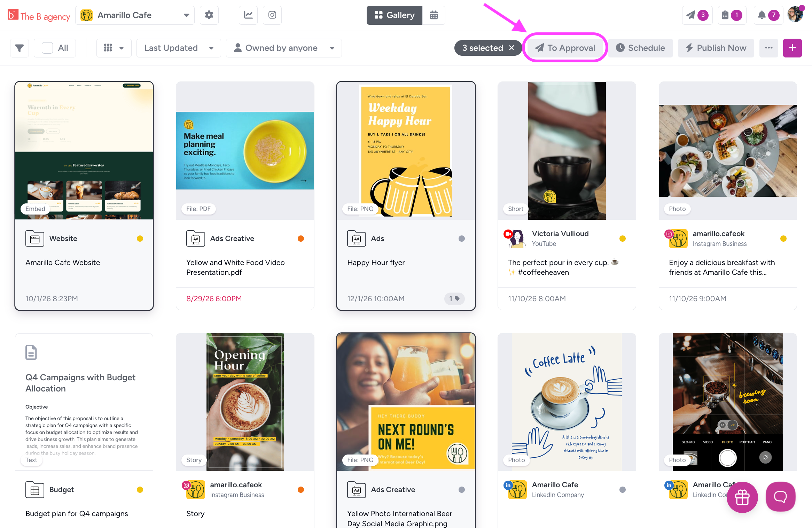
Task: Open the chat support bubble
Action: click(x=780, y=497)
